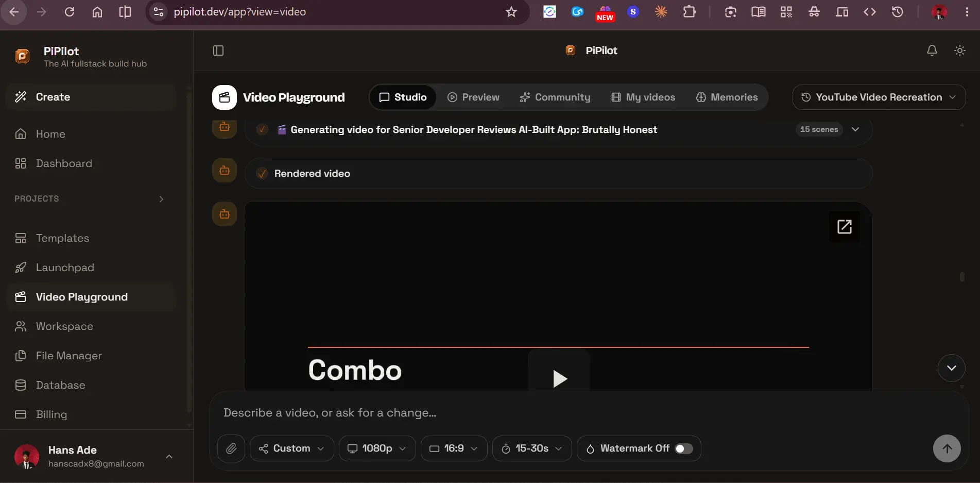Open Database from sidebar
This screenshot has width=980, height=483.
[x=91, y=385]
